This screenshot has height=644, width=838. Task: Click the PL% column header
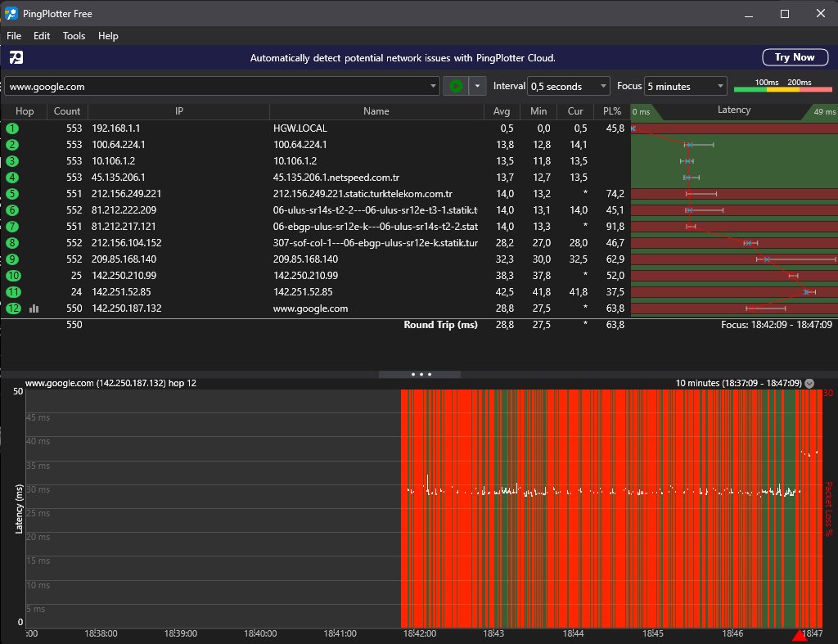[612, 111]
